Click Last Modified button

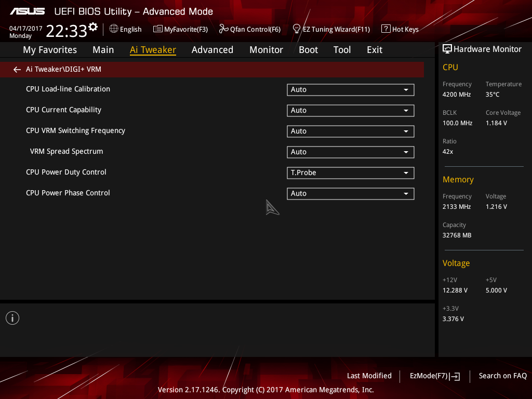(x=369, y=376)
